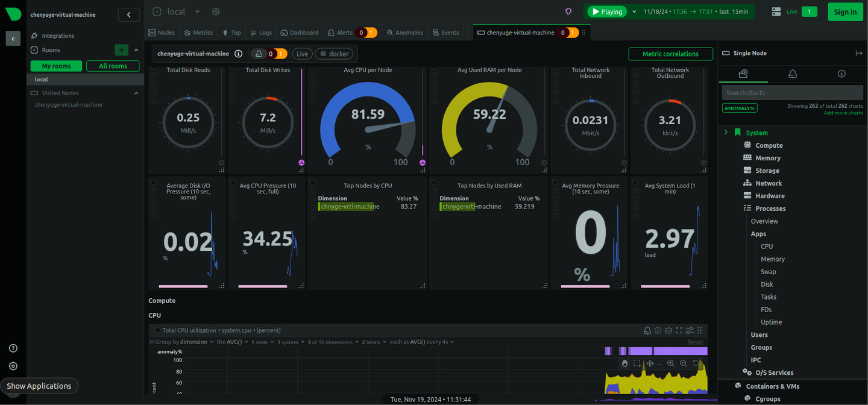
Task: Click the zoom-out magnifier on CPU chart
Action: click(x=683, y=363)
